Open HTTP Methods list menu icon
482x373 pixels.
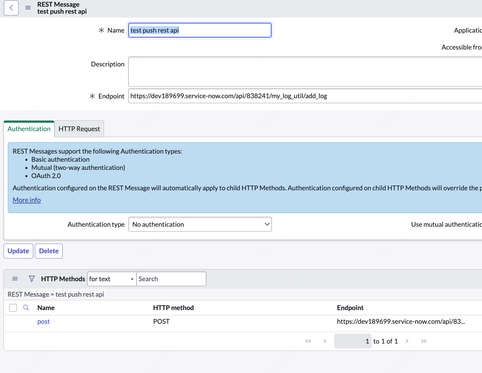click(x=15, y=279)
